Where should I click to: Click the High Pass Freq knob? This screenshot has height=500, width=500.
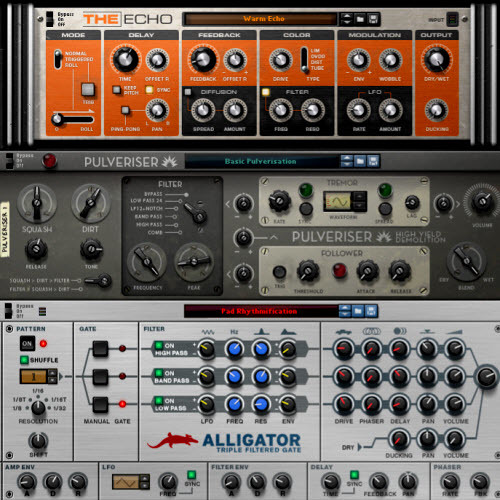235,349
